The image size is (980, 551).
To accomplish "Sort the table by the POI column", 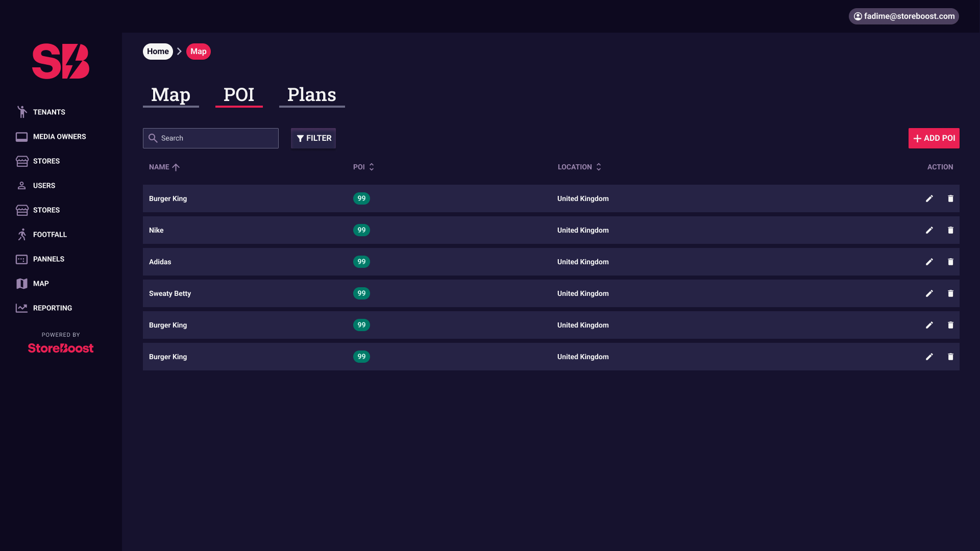I will tap(364, 167).
